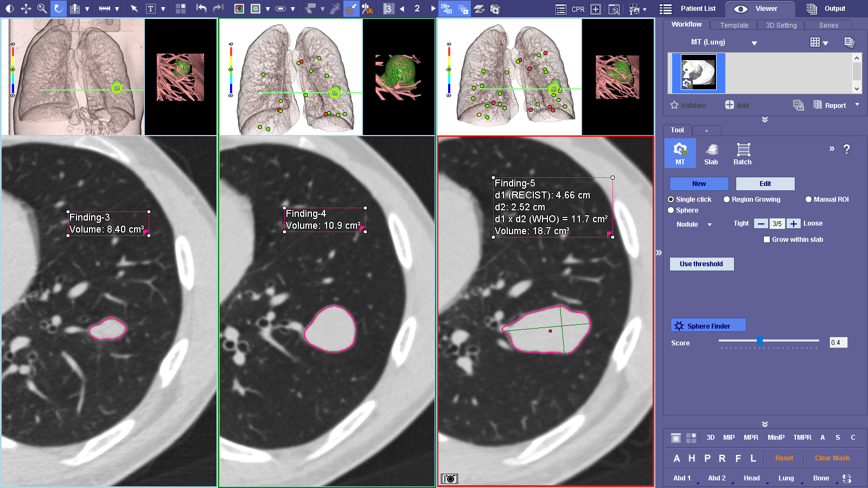Open the Report dropdown arrow

pos(857,105)
